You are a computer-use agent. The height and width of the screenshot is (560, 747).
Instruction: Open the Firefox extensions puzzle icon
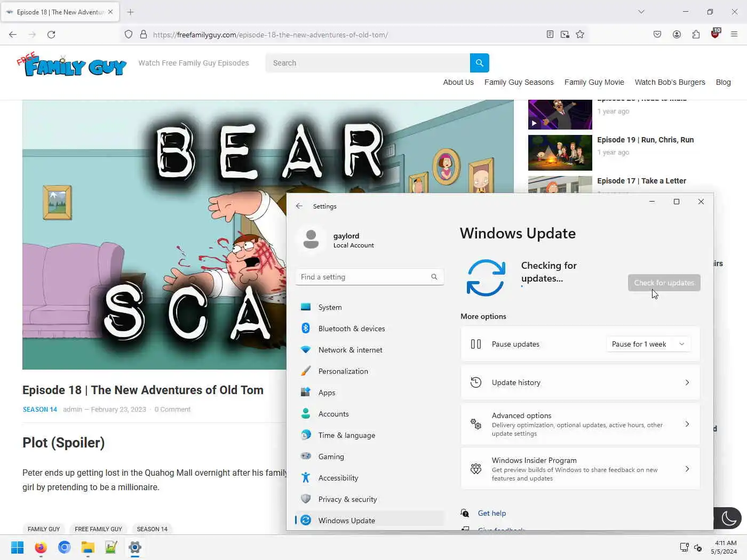pyautogui.click(x=696, y=35)
